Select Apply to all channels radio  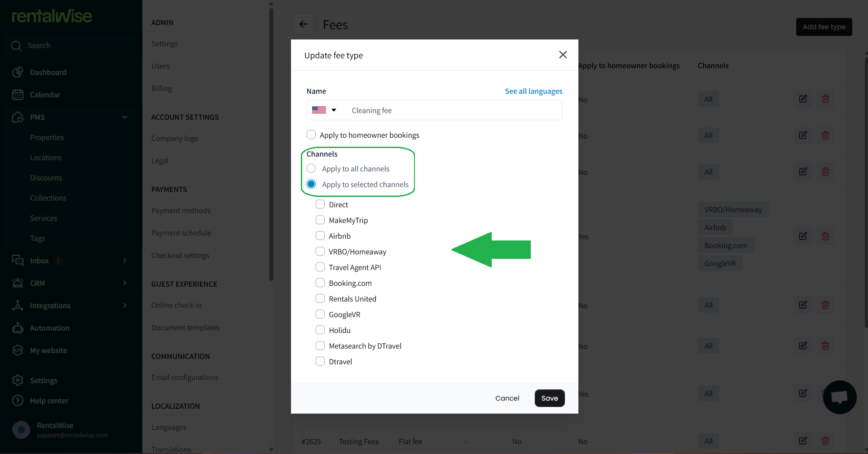(311, 168)
